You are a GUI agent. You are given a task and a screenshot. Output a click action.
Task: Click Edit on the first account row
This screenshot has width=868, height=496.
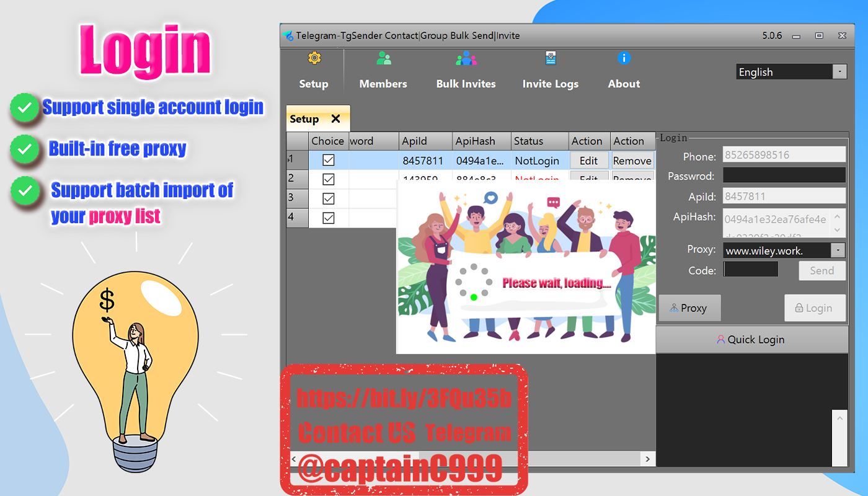pyautogui.click(x=588, y=160)
